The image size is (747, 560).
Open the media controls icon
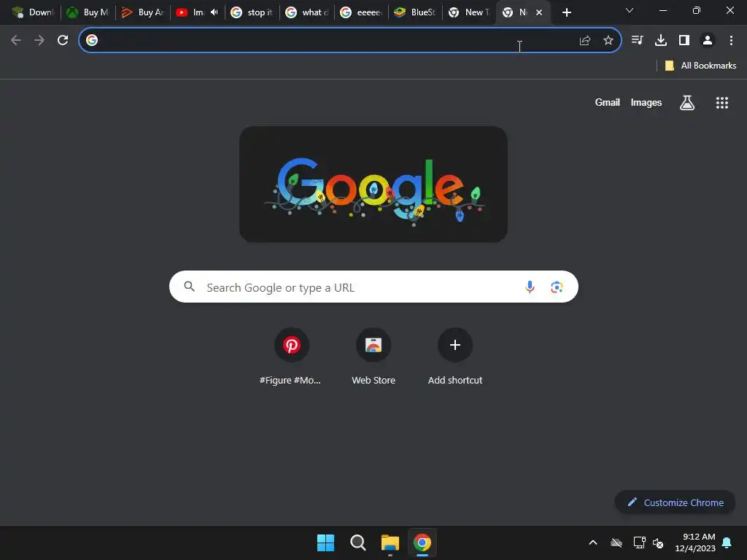(637, 41)
